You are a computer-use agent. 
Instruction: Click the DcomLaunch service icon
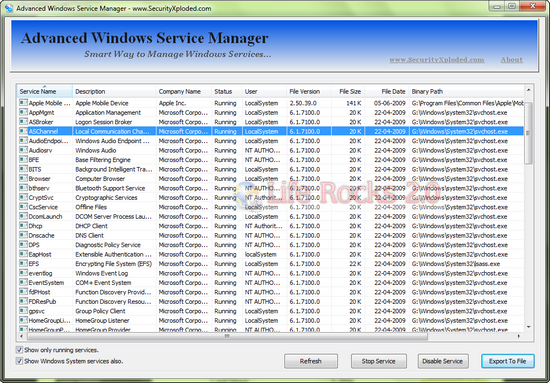point(23,216)
